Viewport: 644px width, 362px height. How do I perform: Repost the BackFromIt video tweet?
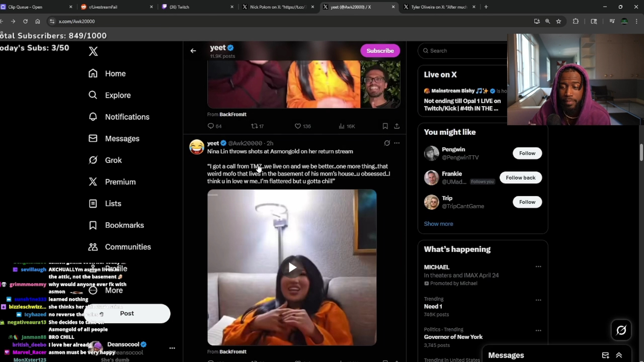pyautogui.click(x=255, y=126)
